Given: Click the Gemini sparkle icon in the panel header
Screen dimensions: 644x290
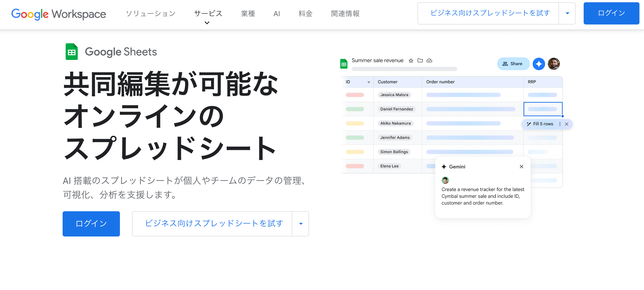Looking at the screenshot, I should tap(444, 167).
